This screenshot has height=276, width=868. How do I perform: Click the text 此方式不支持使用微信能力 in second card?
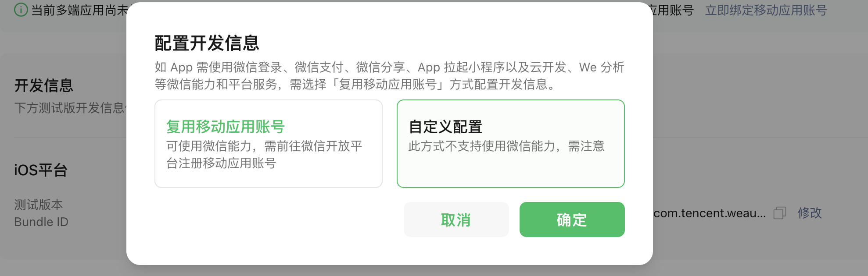pos(506,146)
